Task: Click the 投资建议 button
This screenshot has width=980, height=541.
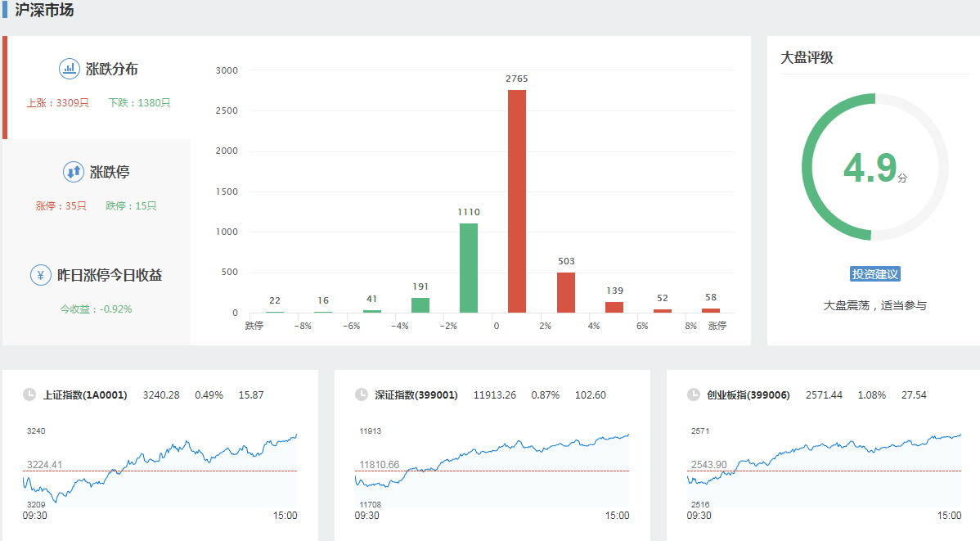Action: (x=874, y=274)
